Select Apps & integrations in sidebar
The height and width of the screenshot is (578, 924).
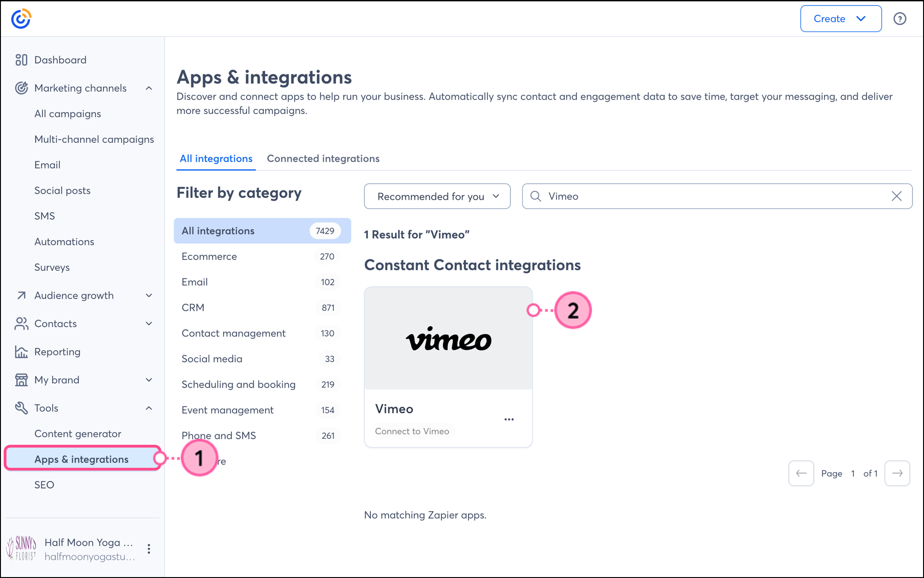pos(83,459)
